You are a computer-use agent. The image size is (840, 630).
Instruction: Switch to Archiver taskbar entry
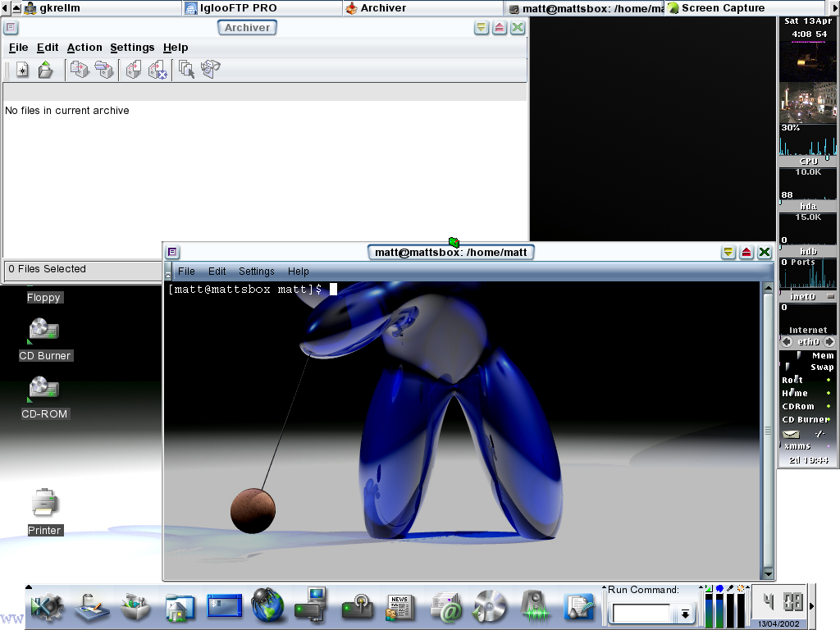pos(423,8)
